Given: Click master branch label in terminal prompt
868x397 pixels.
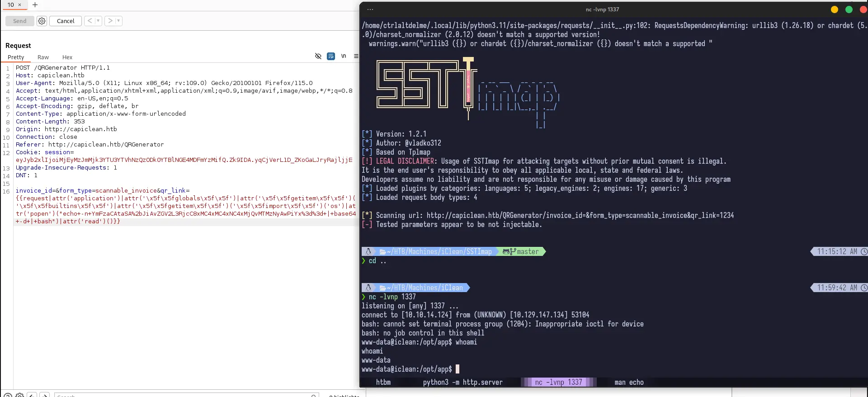Looking at the screenshot, I should tap(528, 251).
